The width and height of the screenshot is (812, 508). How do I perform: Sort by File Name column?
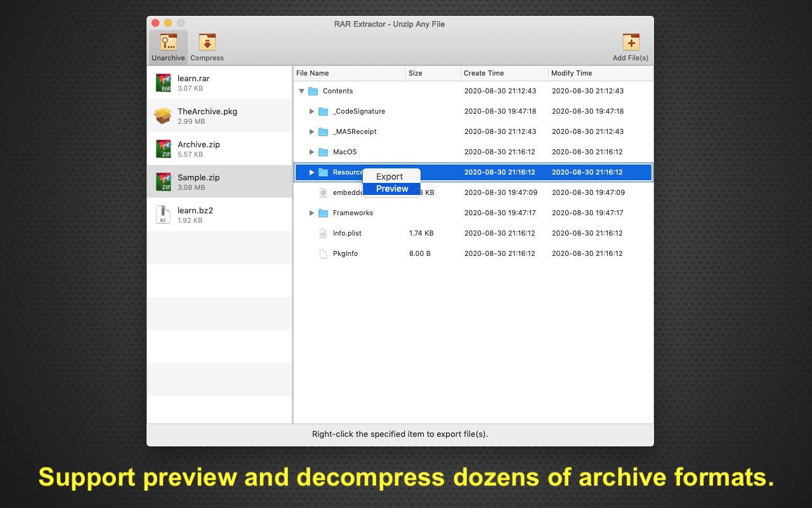coord(350,73)
